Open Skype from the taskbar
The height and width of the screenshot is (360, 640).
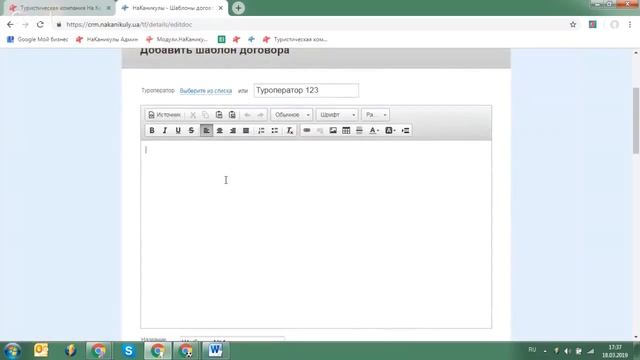point(128,350)
